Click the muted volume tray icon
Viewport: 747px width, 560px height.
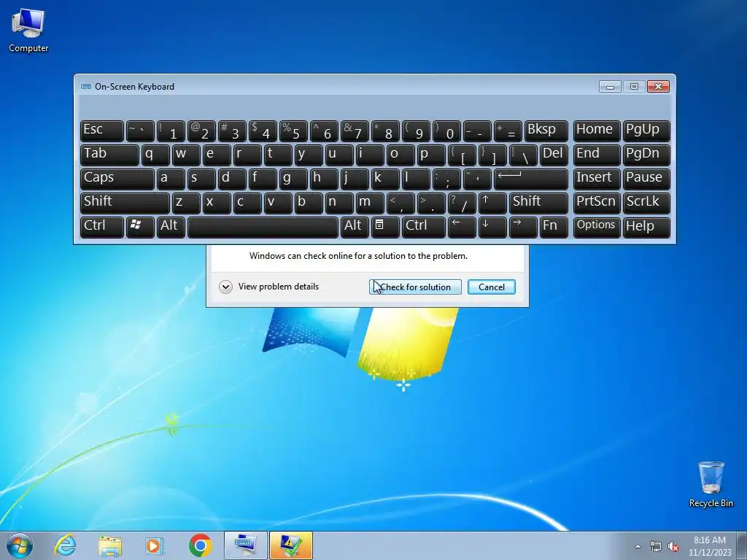point(673,546)
